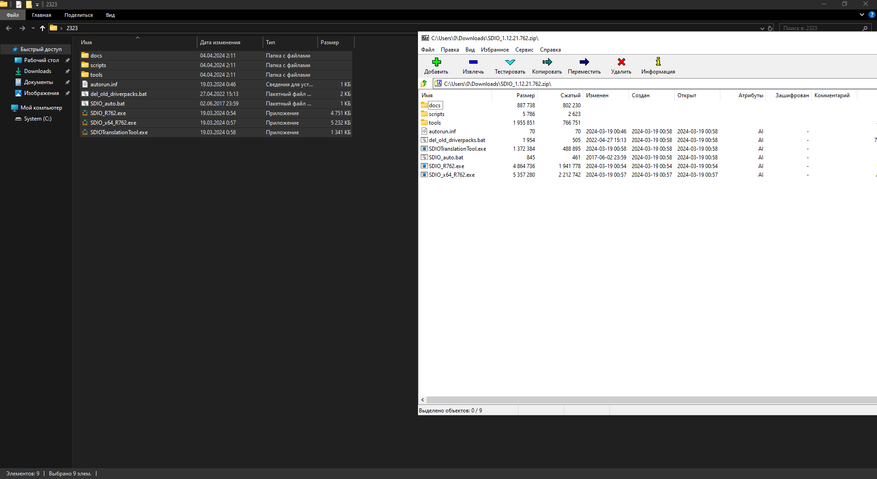The image size is (877, 479).
Task: Expand the Explorer ribbon with the chevron
Action: (862, 15)
